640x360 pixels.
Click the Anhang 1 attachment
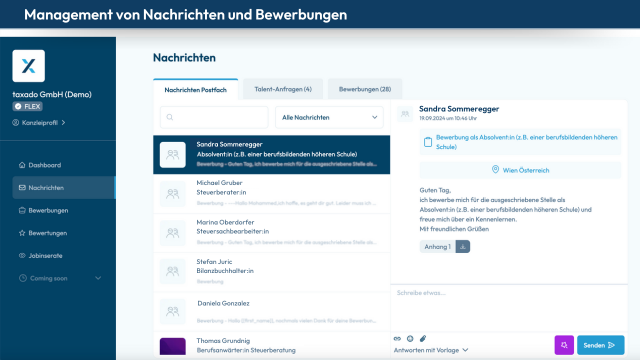click(x=437, y=247)
